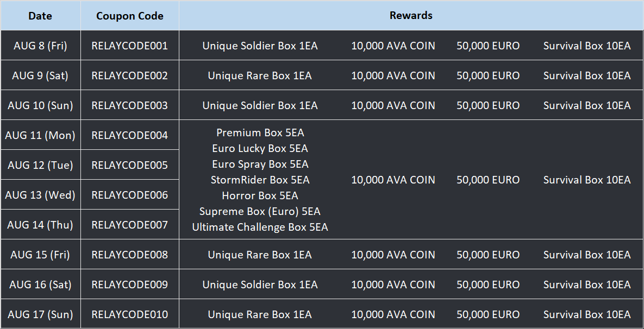Click the Rewards column header
644x329 pixels.
(411, 16)
